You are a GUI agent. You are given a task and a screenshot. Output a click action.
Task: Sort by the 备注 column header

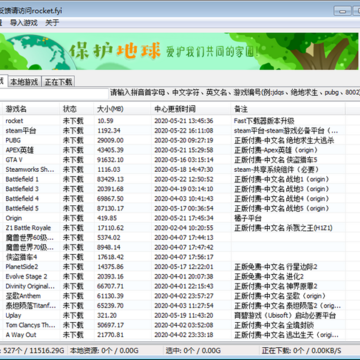(x=288, y=109)
